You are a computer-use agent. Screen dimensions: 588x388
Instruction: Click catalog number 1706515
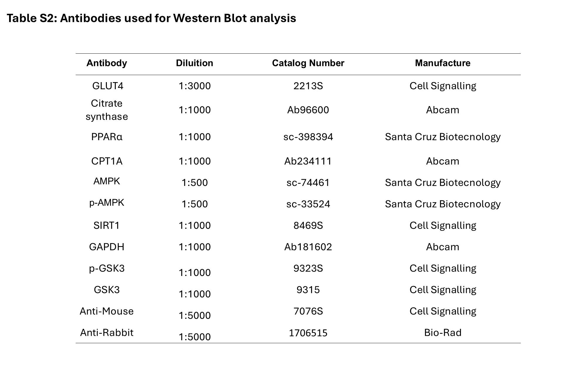[x=308, y=333]
